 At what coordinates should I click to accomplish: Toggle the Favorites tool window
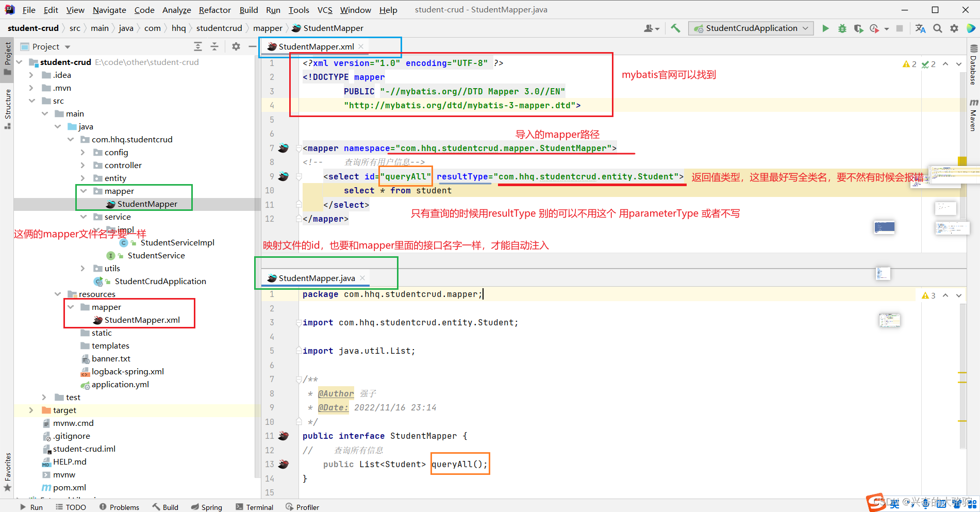[7, 467]
